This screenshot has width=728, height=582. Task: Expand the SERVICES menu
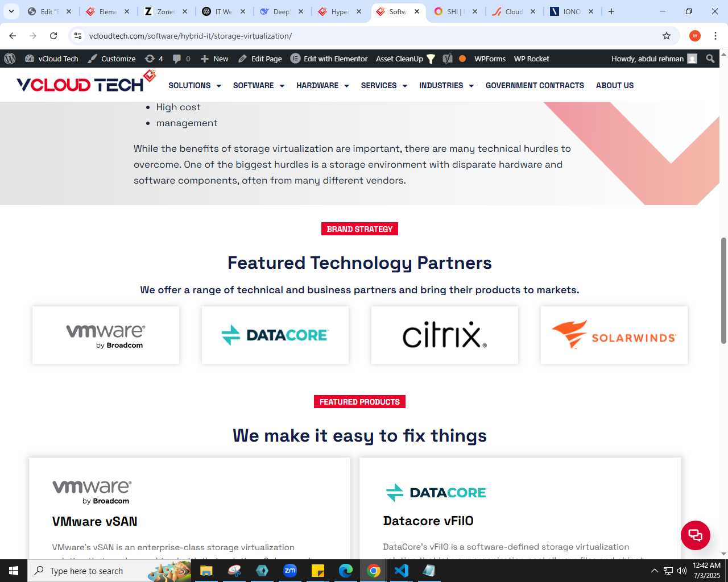coord(384,85)
